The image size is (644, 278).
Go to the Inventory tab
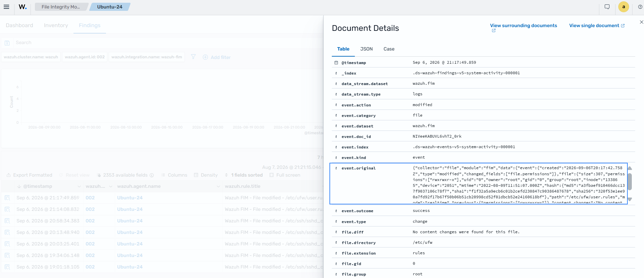pyautogui.click(x=56, y=25)
